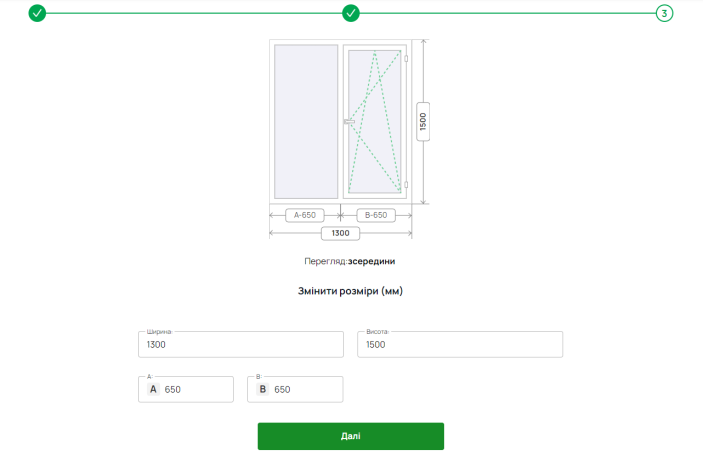Click the B-650 dimension label
The height and width of the screenshot is (455, 703).
tap(376, 215)
